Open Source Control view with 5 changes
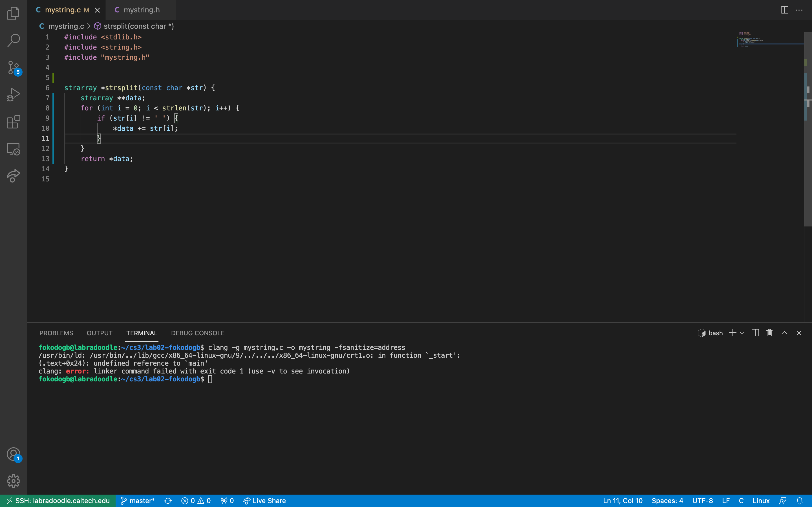The width and height of the screenshot is (812, 507). tap(14, 68)
